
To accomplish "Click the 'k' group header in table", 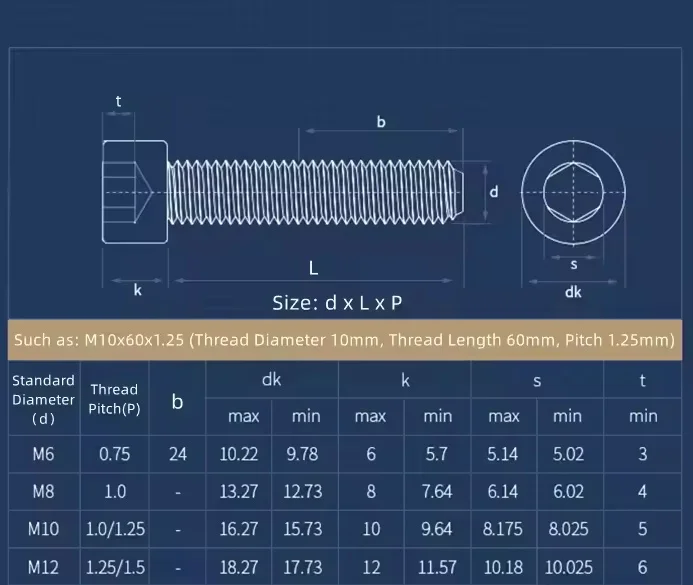I will tap(405, 380).
